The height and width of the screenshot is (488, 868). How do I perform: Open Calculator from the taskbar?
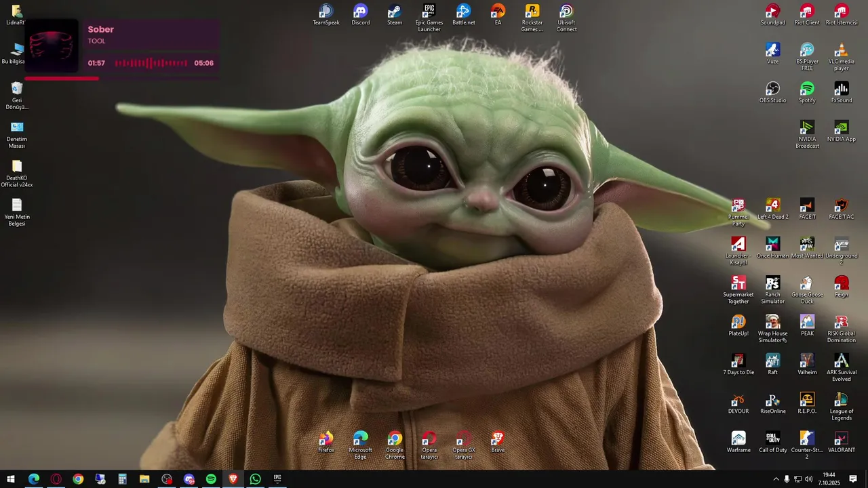click(x=122, y=479)
